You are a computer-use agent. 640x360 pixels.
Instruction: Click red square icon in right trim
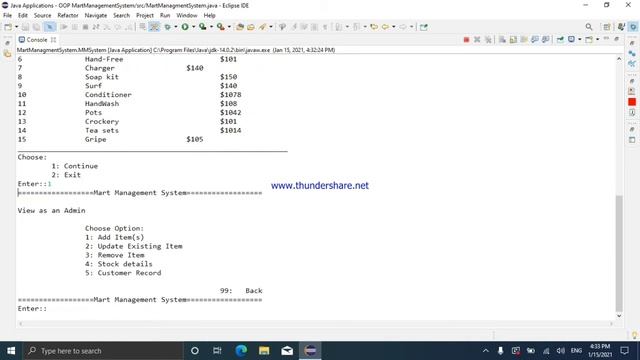[x=632, y=102]
